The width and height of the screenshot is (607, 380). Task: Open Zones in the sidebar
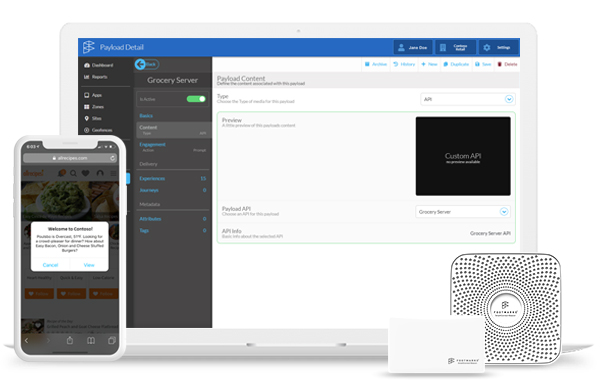pyautogui.click(x=94, y=106)
